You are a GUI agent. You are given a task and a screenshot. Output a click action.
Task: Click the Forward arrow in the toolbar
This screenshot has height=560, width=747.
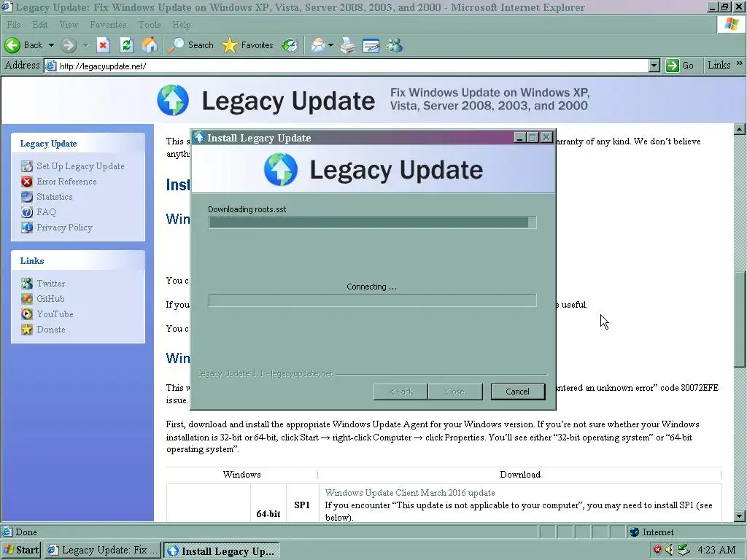point(69,45)
